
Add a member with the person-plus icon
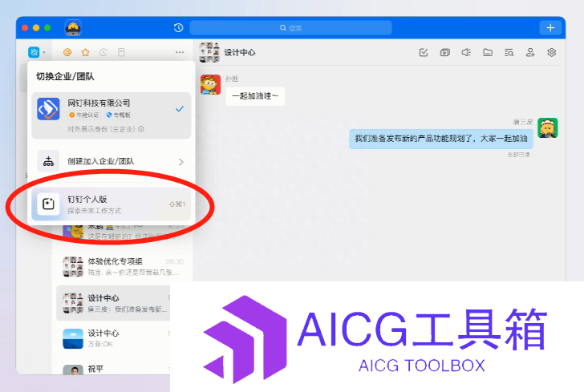[x=530, y=52]
